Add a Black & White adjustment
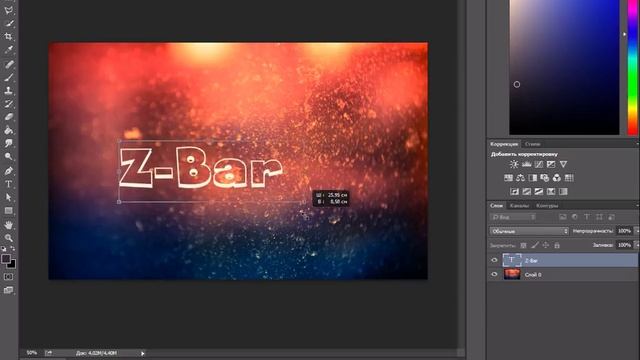 click(533, 178)
